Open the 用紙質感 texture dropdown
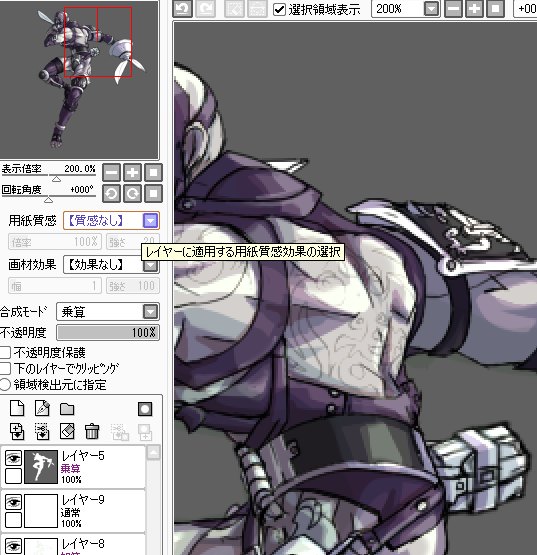Viewport: 537px width, 555px height. tap(111, 221)
